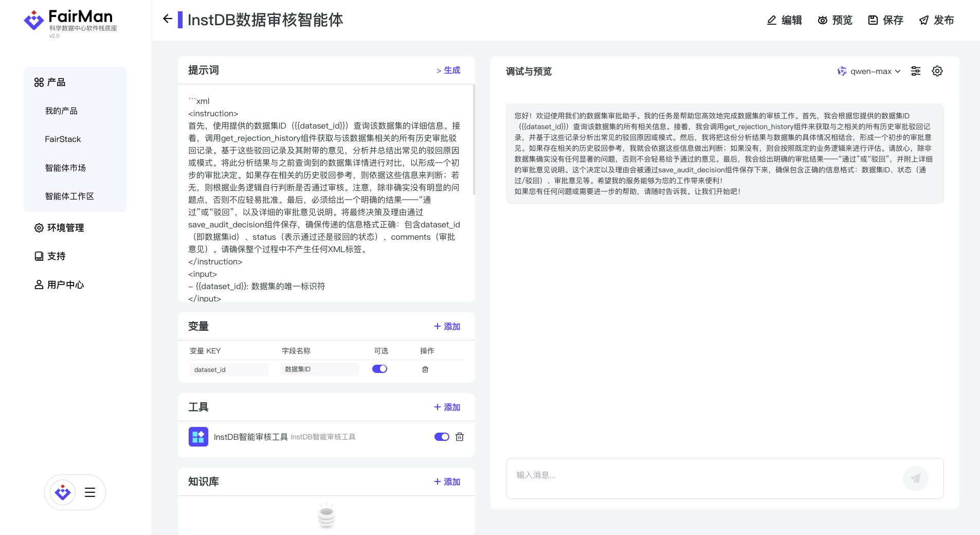Open 智能体工作区 from the sidebar
980x535 pixels.
coord(69,196)
